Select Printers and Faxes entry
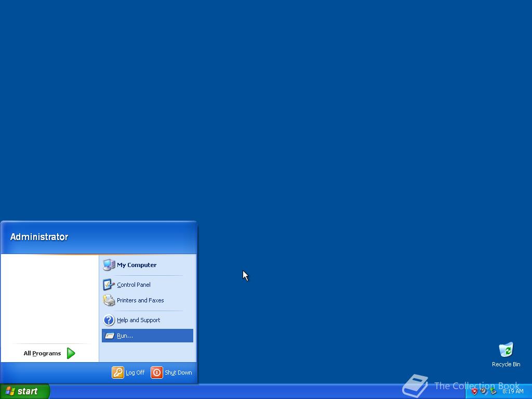The height and width of the screenshot is (399, 532). click(147, 300)
